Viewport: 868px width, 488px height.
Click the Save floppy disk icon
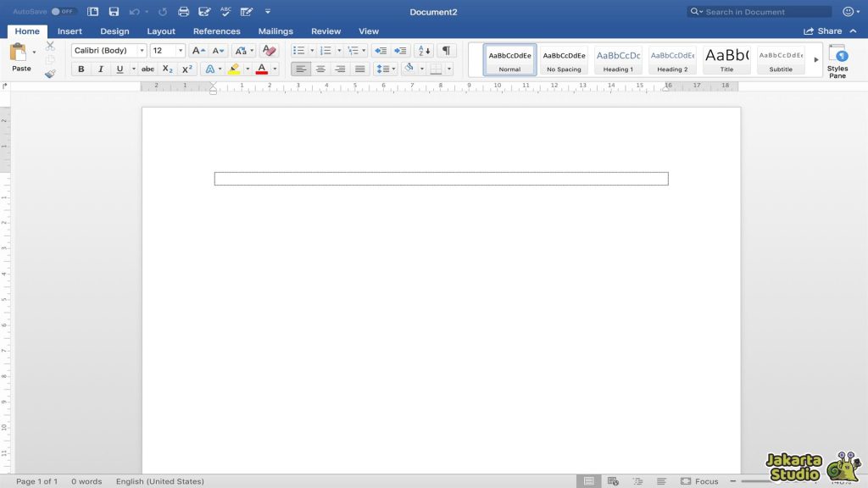(x=114, y=12)
